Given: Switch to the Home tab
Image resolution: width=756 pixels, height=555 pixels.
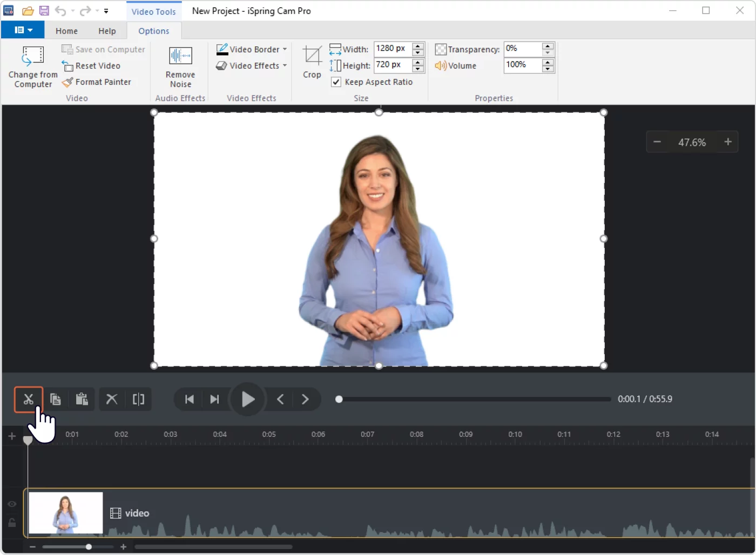Looking at the screenshot, I should (x=66, y=31).
